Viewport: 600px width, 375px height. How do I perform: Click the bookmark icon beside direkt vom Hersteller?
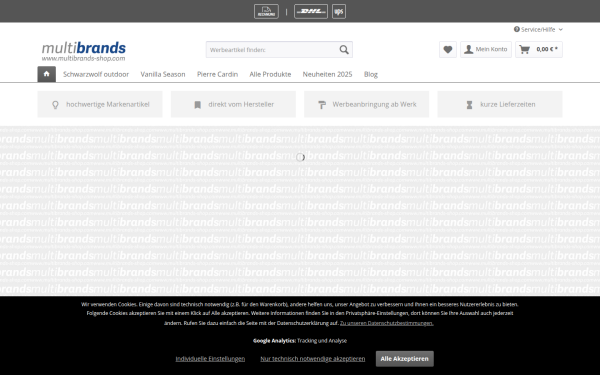coord(197,104)
